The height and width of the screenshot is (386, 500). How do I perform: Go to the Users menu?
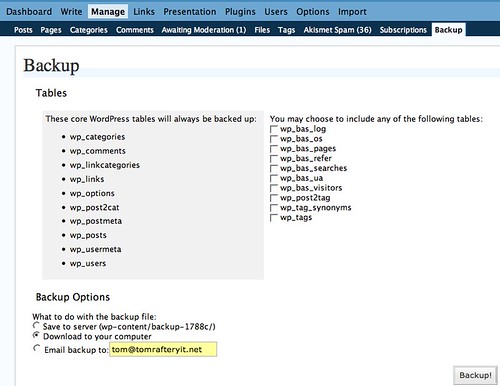pos(276,12)
